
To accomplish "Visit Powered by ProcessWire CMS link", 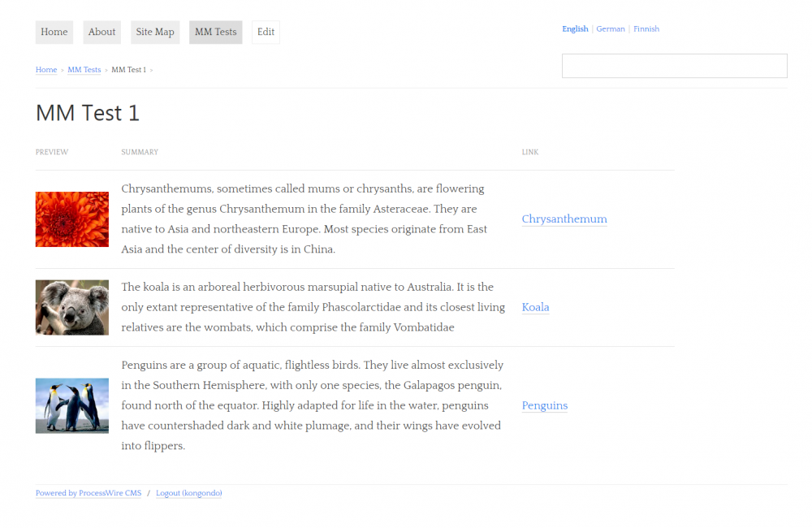I will pos(89,493).
